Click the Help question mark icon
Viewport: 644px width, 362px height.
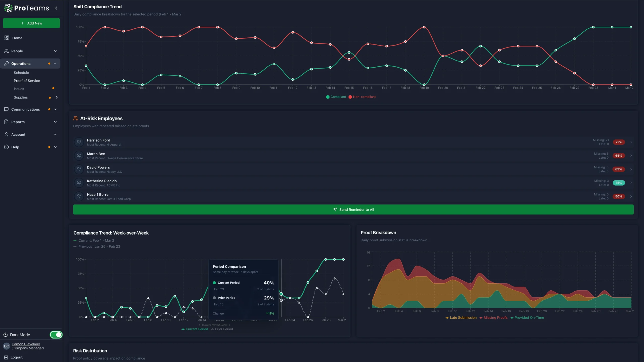click(x=7, y=147)
